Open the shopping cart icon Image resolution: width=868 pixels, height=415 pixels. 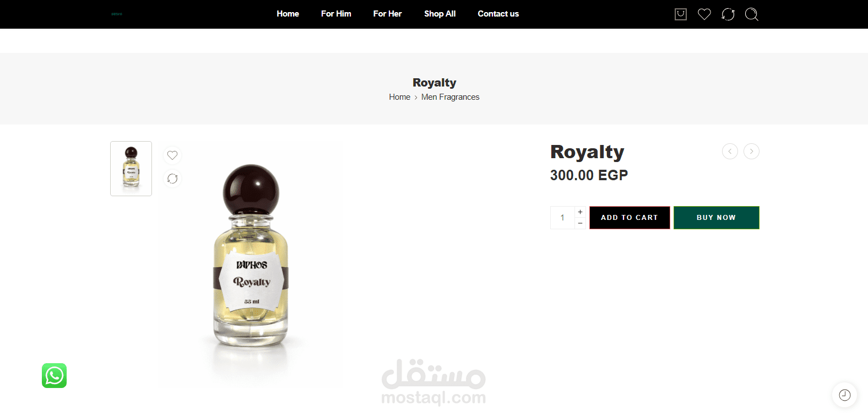[x=681, y=14]
